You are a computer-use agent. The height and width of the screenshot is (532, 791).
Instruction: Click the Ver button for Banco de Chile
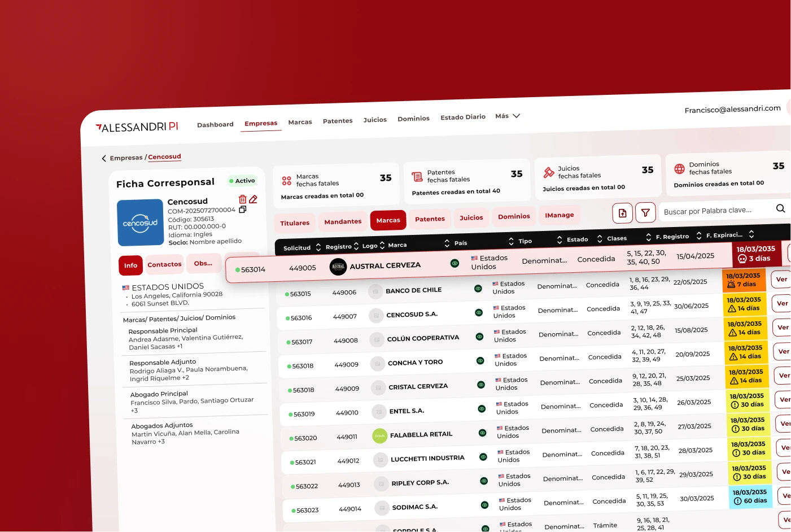tap(781, 279)
